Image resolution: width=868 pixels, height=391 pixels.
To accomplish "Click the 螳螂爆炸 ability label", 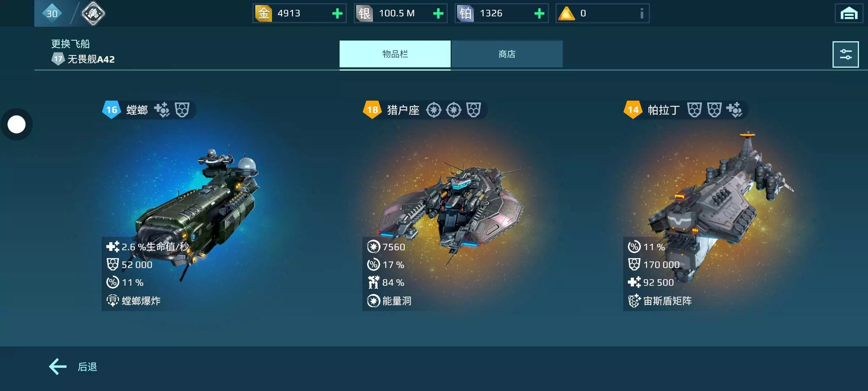I will tap(141, 301).
